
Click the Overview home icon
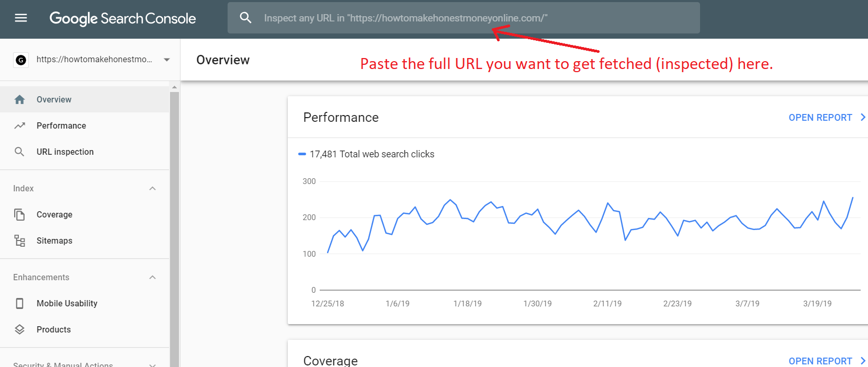20,99
